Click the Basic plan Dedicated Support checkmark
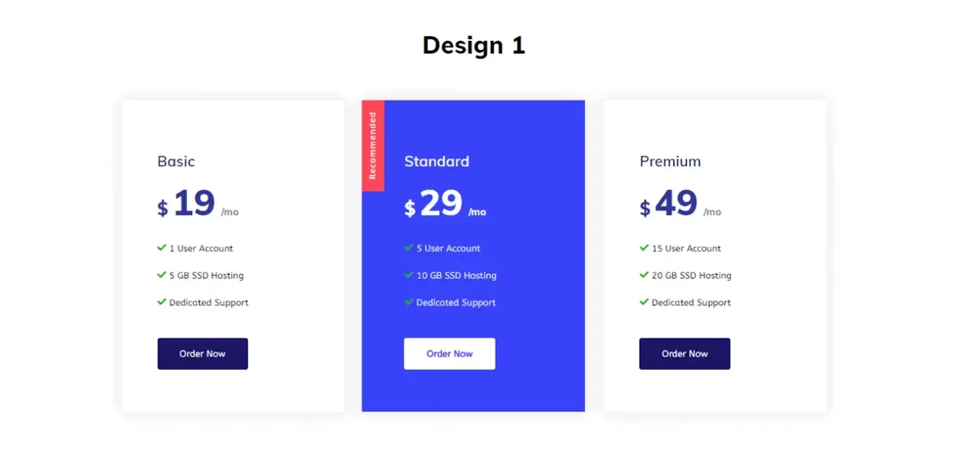 tap(162, 302)
